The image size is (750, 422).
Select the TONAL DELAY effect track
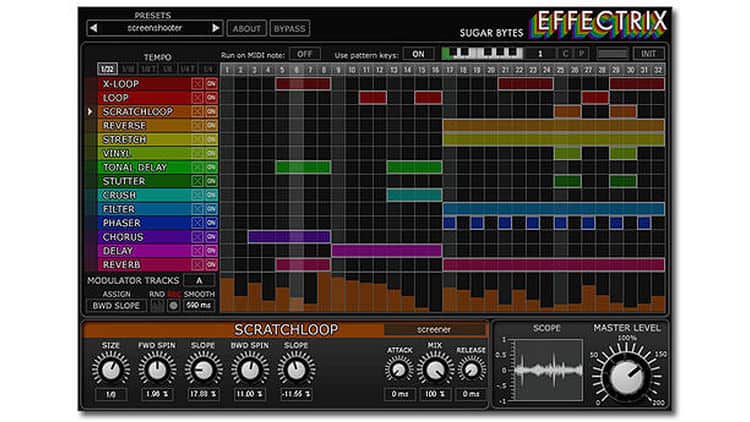click(143, 167)
